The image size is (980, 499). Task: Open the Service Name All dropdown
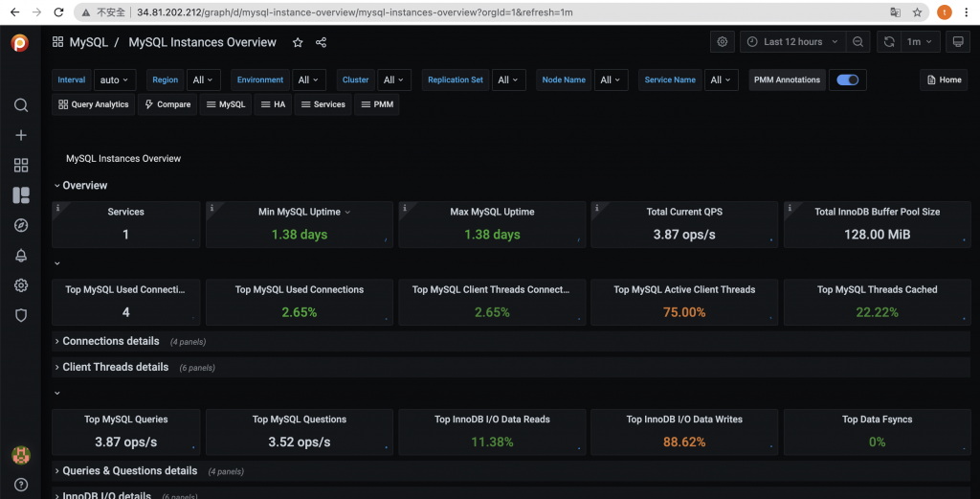(721, 80)
